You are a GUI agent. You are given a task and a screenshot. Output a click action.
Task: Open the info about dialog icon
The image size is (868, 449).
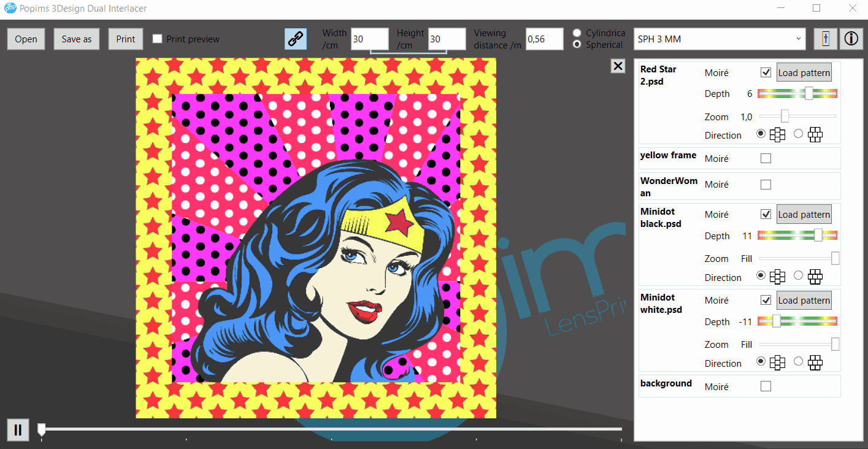851,39
